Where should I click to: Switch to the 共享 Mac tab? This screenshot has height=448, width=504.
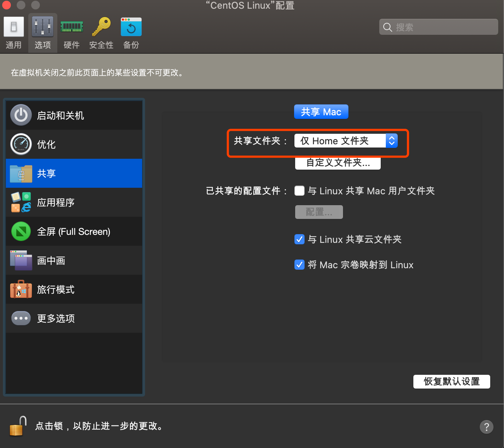[321, 112]
